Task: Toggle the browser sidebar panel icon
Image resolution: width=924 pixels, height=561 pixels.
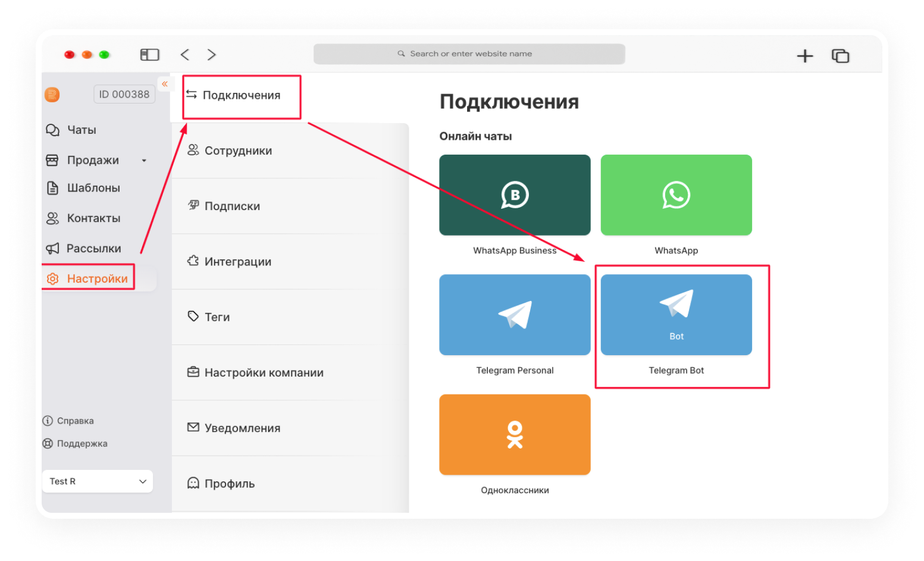Action: pyautogui.click(x=150, y=55)
